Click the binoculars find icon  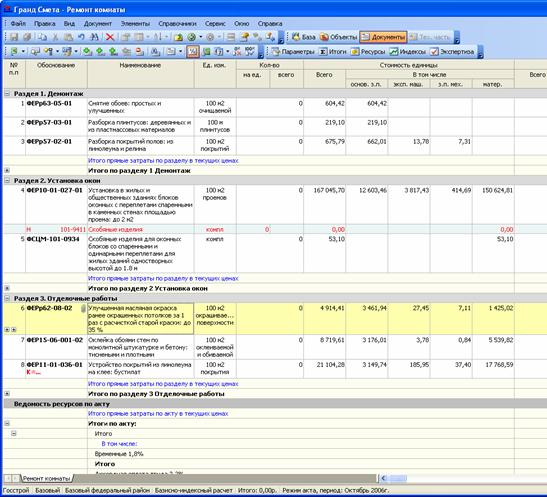[94, 37]
